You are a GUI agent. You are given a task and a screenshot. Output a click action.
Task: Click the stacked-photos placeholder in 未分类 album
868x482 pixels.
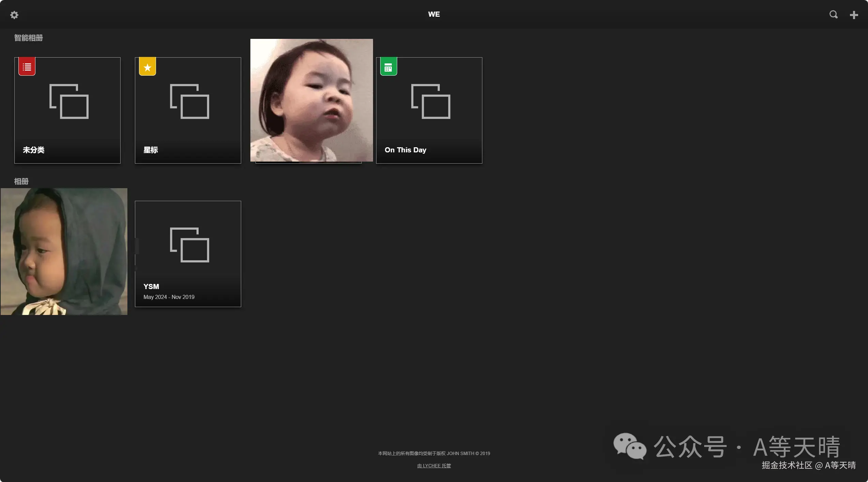(69, 101)
